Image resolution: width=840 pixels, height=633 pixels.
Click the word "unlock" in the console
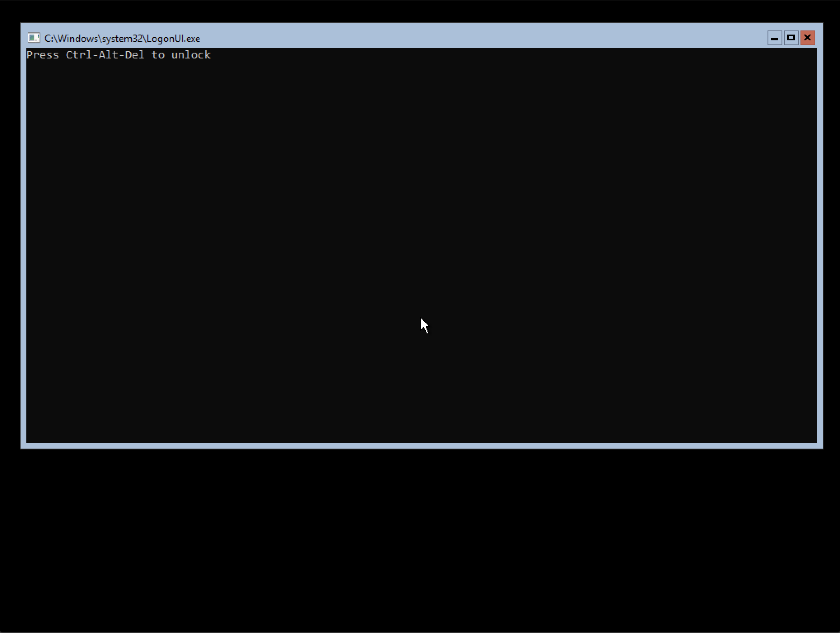pyautogui.click(x=191, y=55)
